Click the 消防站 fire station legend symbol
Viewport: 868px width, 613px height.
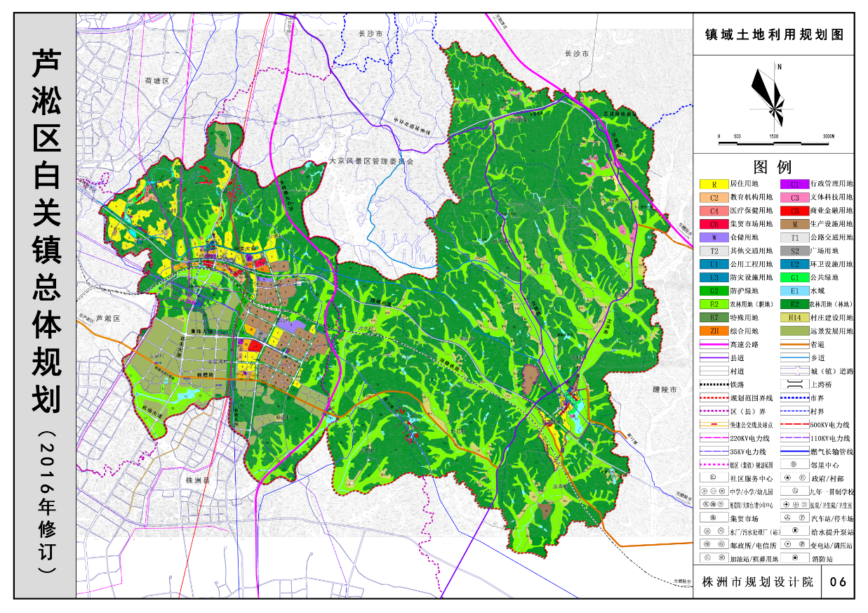(795, 558)
